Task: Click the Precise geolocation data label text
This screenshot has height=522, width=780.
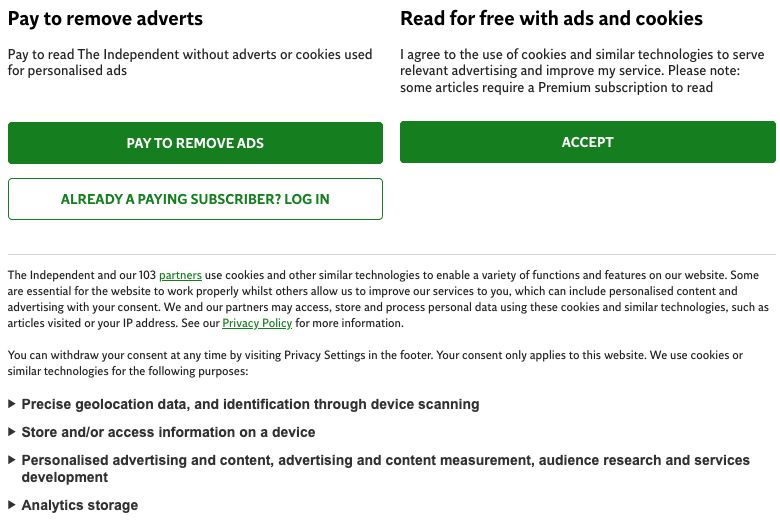Action: [x=250, y=405]
